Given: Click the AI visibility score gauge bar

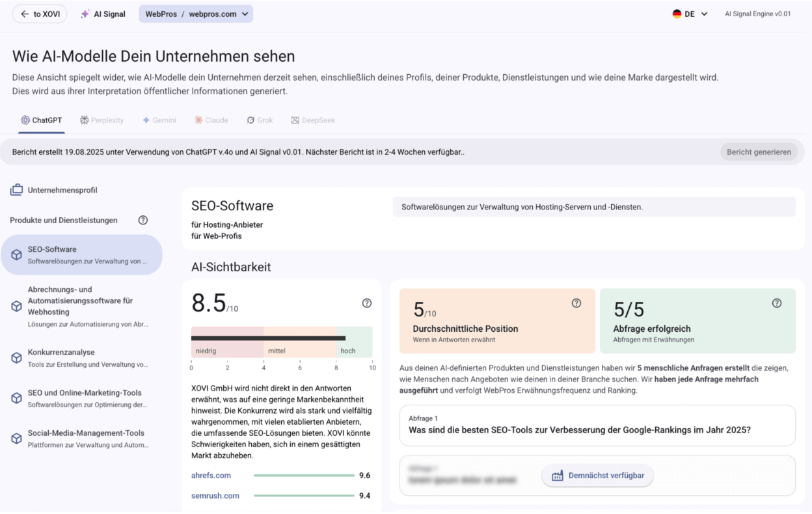Looking at the screenshot, I should pyautogui.click(x=282, y=342).
